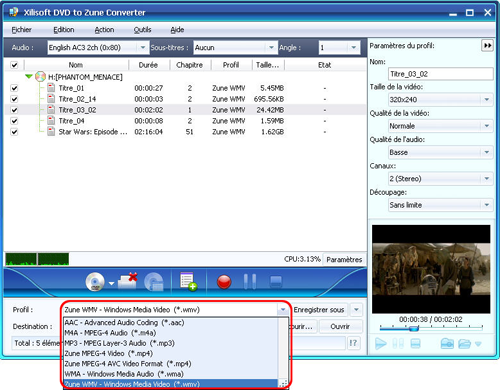500x390 pixels.
Task: Click the Xilisoft application icon in title bar
Action: tap(13, 12)
